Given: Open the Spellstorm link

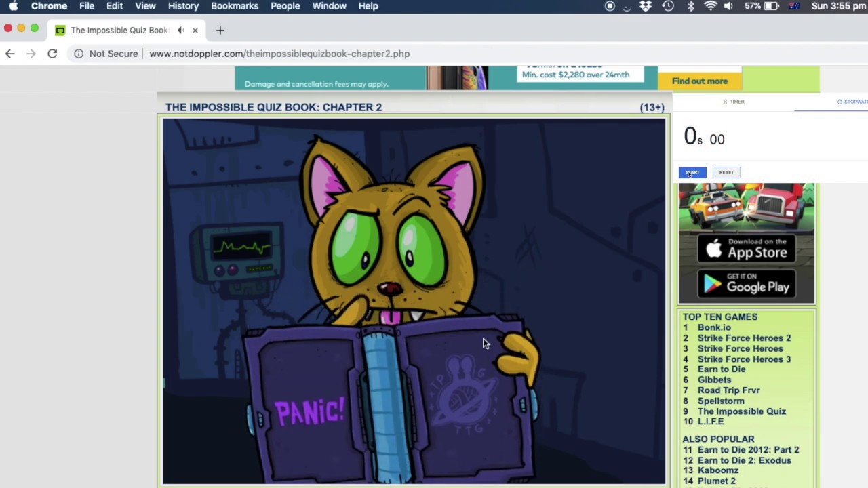Looking at the screenshot, I should click(721, 401).
